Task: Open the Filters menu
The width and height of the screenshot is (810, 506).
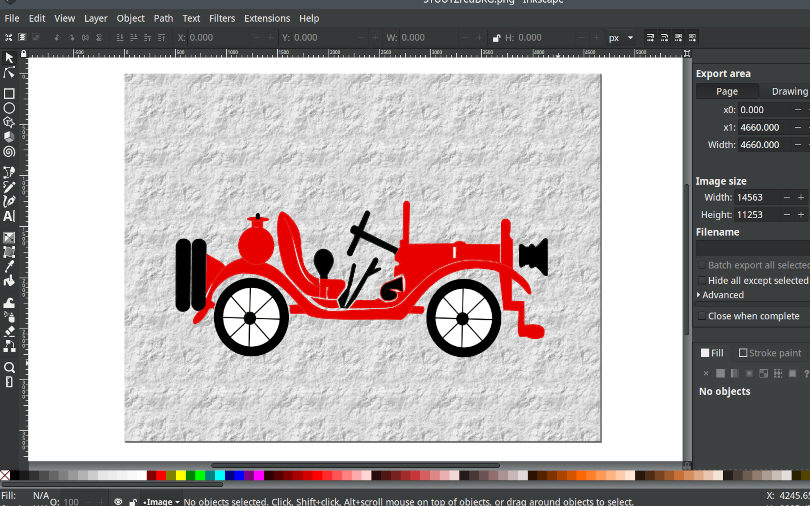Action: point(222,18)
